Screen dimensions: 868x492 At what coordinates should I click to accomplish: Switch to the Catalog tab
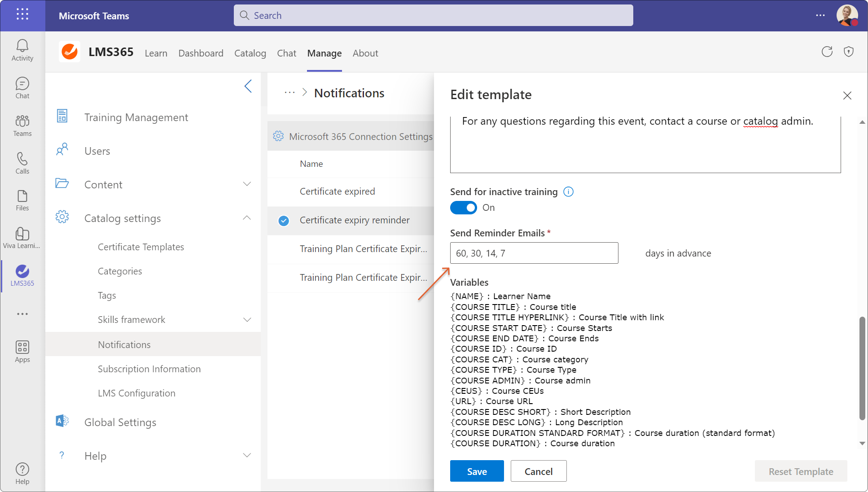250,53
